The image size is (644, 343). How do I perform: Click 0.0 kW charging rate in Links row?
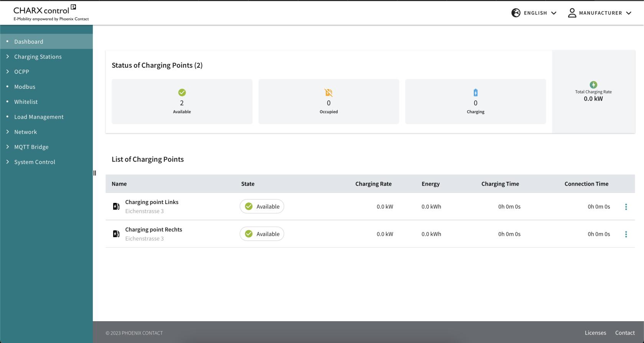[x=385, y=207]
